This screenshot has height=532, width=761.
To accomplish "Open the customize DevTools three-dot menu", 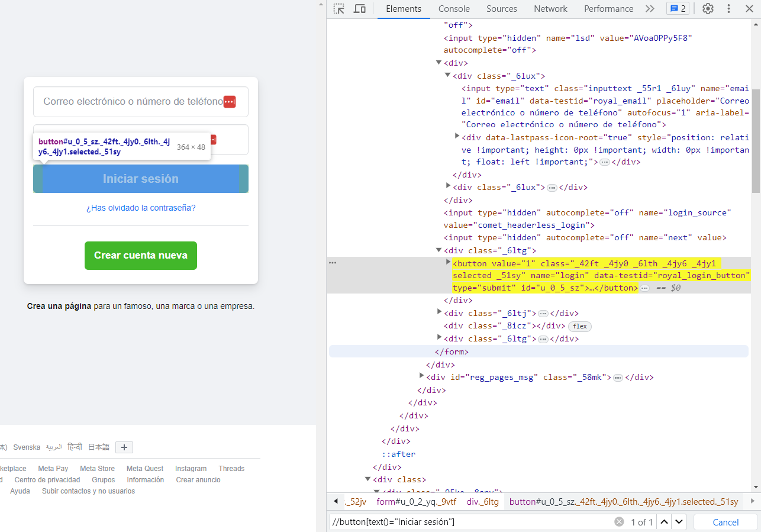I will tap(728, 8).
